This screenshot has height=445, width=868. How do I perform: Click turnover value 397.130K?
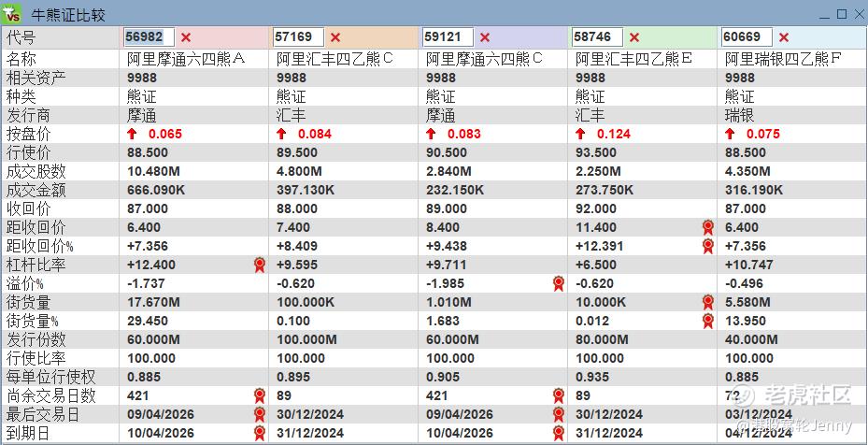pyautogui.click(x=306, y=190)
